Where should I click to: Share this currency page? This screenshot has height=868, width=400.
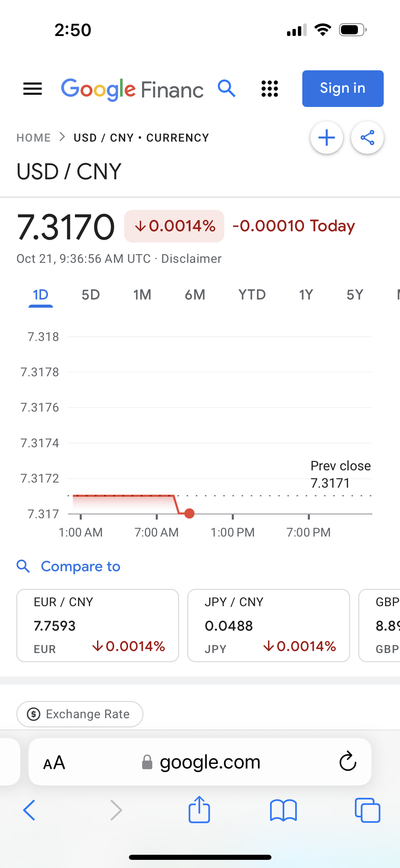pyautogui.click(x=367, y=138)
